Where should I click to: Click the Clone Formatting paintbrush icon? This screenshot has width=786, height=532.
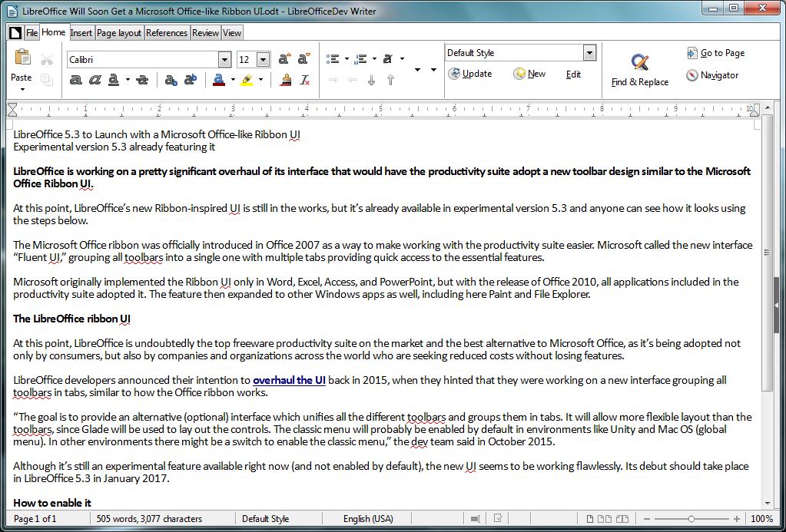286,80
